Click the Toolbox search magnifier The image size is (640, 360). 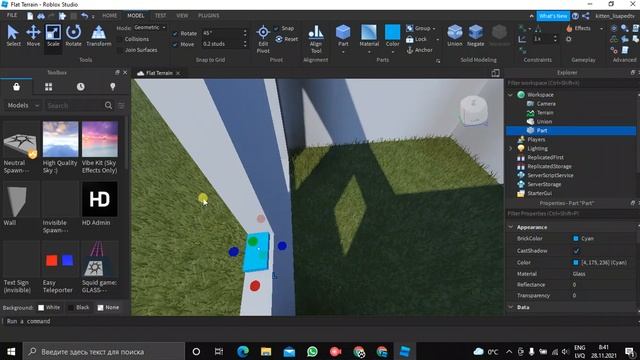pyautogui.click(x=108, y=105)
